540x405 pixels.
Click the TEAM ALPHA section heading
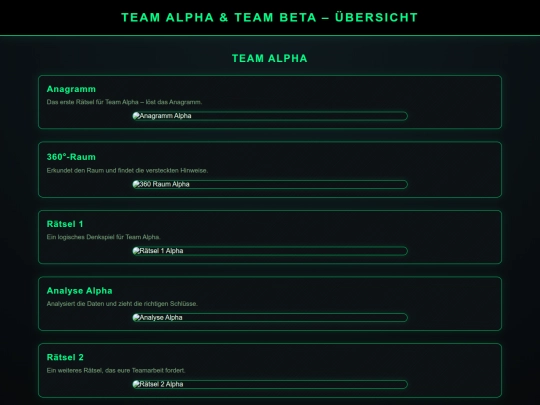coord(270,59)
